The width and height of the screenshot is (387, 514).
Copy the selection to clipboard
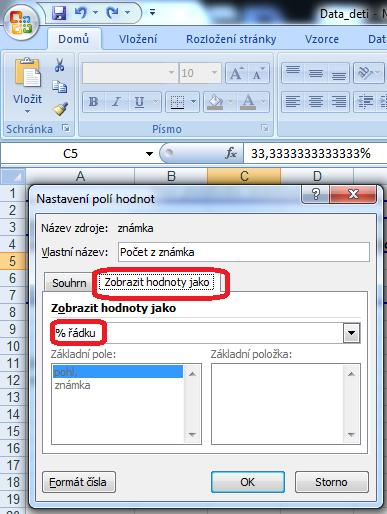pyautogui.click(x=59, y=87)
